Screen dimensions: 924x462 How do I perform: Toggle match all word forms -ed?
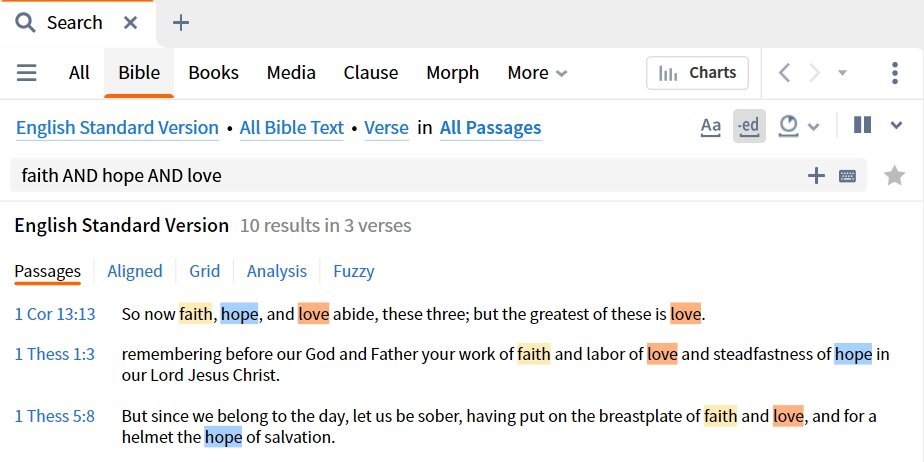click(749, 126)
